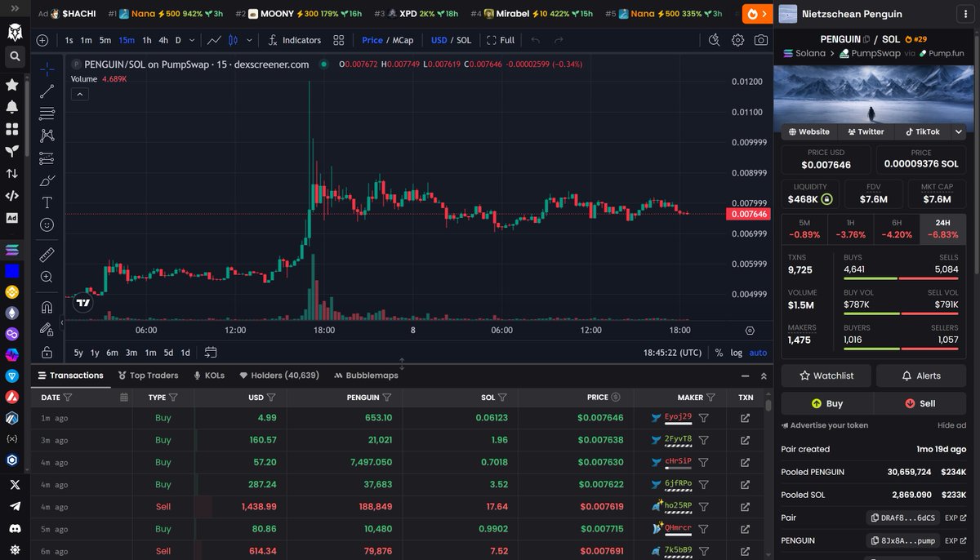Toggle log scale on the chart
The width and height of the screenshot is (980, 560).
(x=736, y=353)
